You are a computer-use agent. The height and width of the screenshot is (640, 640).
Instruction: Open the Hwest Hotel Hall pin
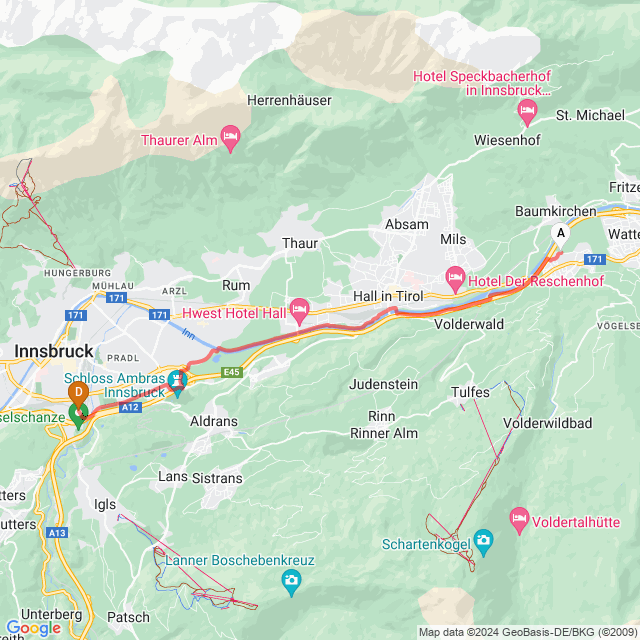tap(299, 311)
